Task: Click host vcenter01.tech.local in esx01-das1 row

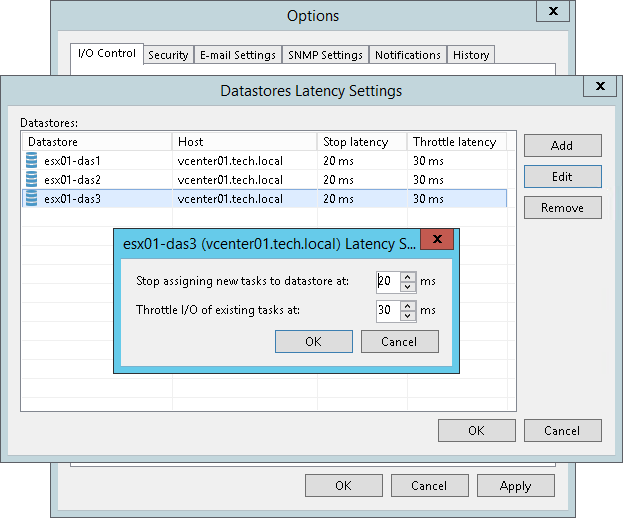Action: pyautogui.click(x=230, y=161)
